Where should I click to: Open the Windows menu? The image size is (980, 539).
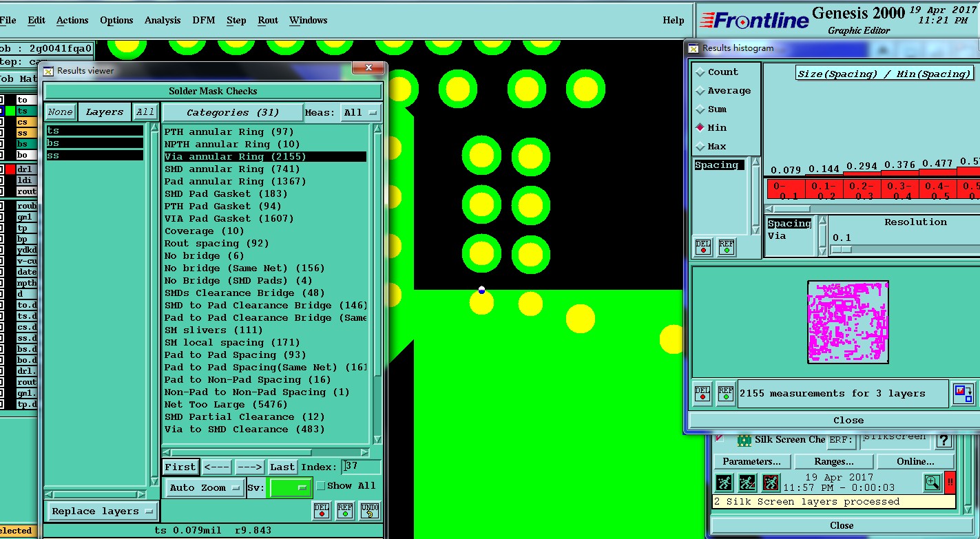tap(308, 20)
